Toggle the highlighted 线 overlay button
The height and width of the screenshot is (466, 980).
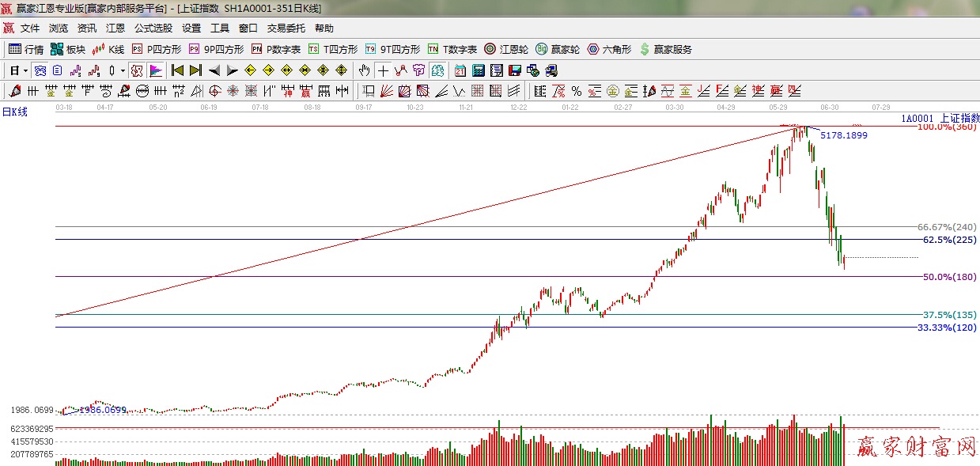pos(136,70)
